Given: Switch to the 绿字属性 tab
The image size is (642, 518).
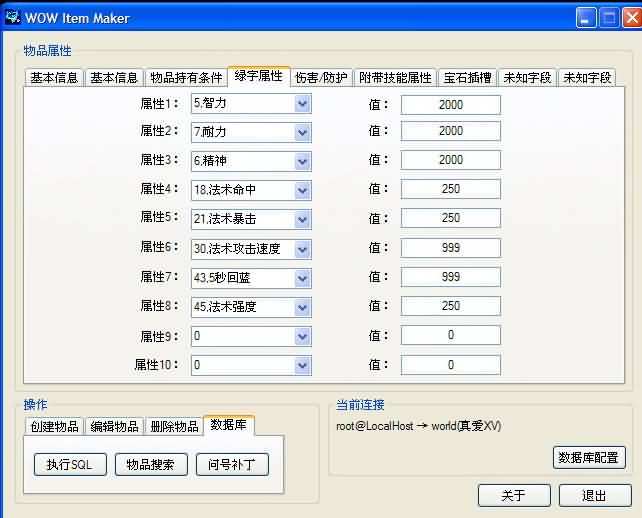Looking at the screenshot, I should 259,76.
